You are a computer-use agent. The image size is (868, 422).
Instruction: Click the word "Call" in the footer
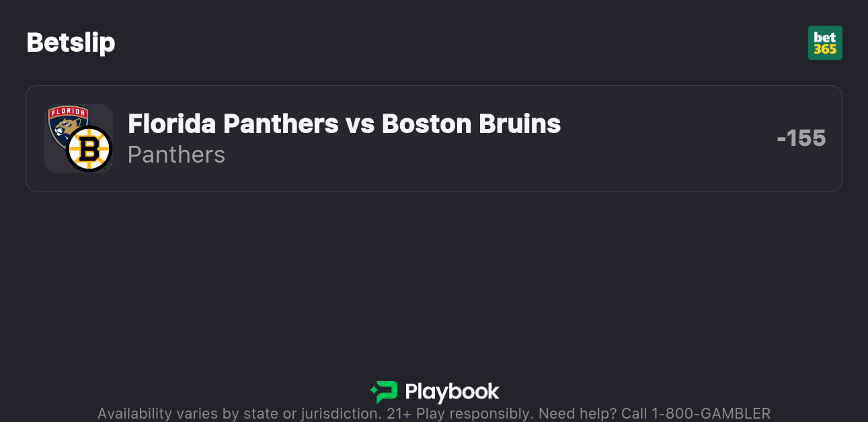click(x=632, y=413)
